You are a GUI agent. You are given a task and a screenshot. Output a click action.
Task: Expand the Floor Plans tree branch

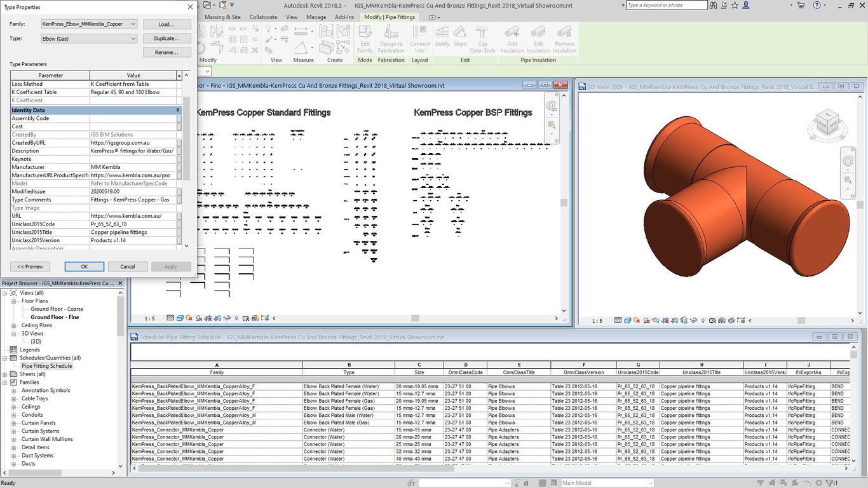point(14,301)
